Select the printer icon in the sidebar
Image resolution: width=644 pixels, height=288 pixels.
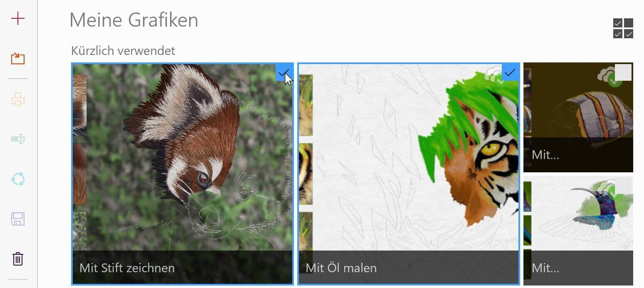pos(18,99)
